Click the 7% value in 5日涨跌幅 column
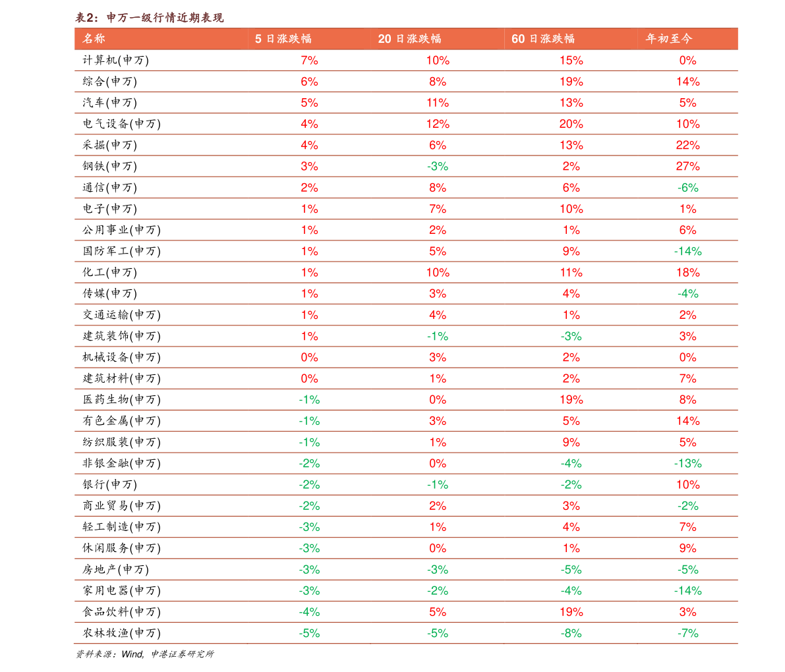Screen dimensions: 785x672 (309, 61)
